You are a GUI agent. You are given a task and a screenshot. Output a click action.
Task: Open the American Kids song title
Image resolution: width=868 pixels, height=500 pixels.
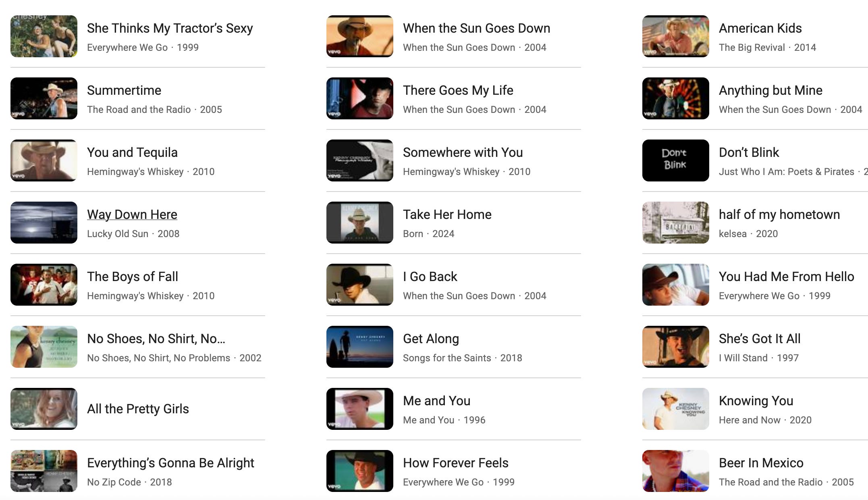pos(760,28)
